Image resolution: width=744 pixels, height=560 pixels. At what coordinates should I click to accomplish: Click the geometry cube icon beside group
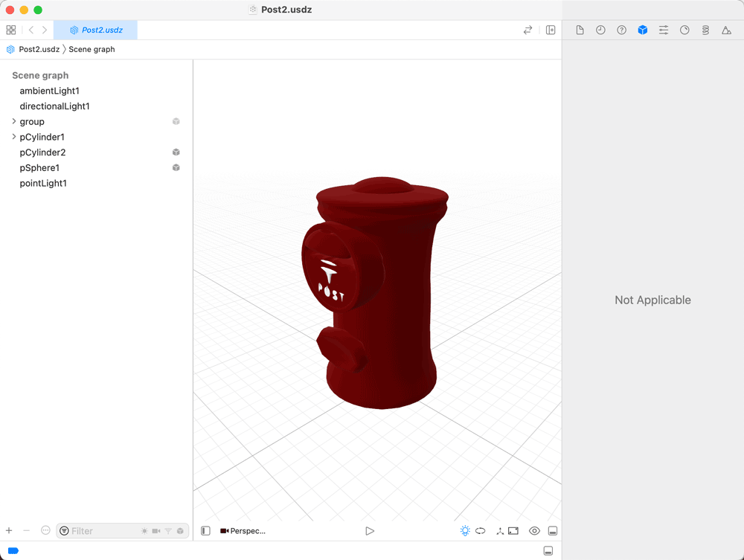[176, 121]
